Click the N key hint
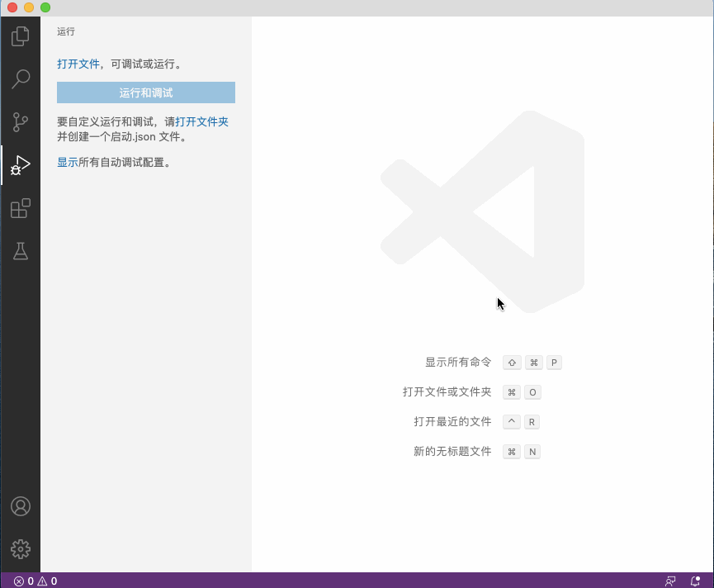The width and height of the screenshot is (714, 588). (x=532, y=452)
